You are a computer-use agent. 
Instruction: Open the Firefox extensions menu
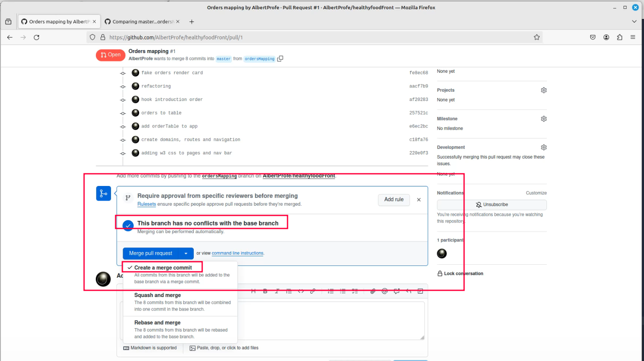pos(620,37)
